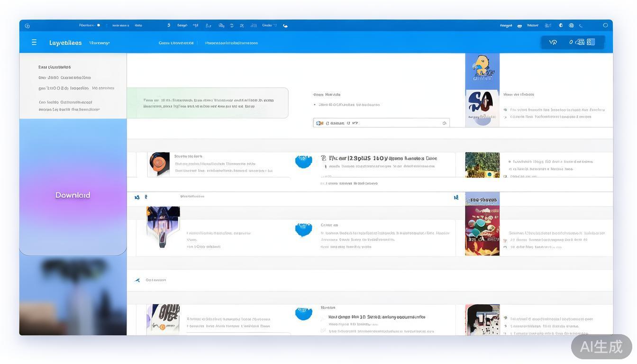Click the circular logo icon in top-left corner

pyautogui.click(x=27, y=26)
